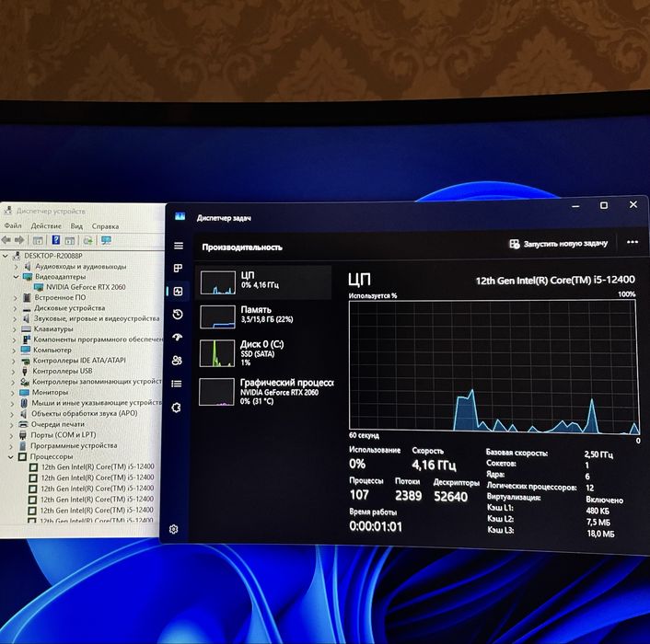Expand Очереди печати node

tap(12, 425)
